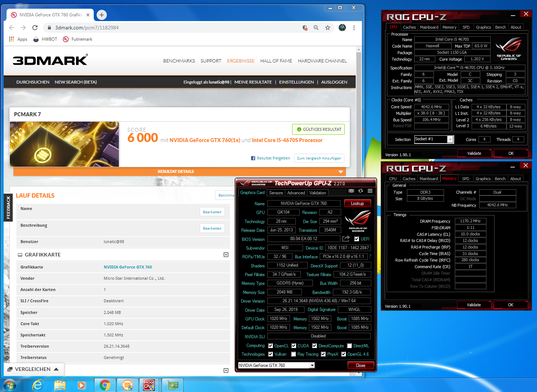Screen dimensions: 537x392
Task: Open the GPU selection dropdown in GPU-Z
Action: (312, 365)
